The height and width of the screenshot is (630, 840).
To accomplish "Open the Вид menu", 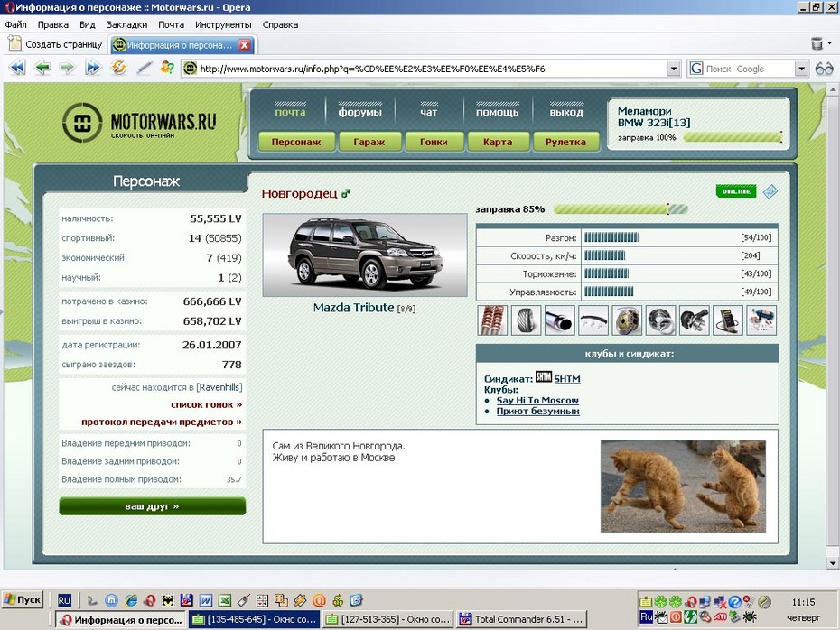I will point(88,24).
